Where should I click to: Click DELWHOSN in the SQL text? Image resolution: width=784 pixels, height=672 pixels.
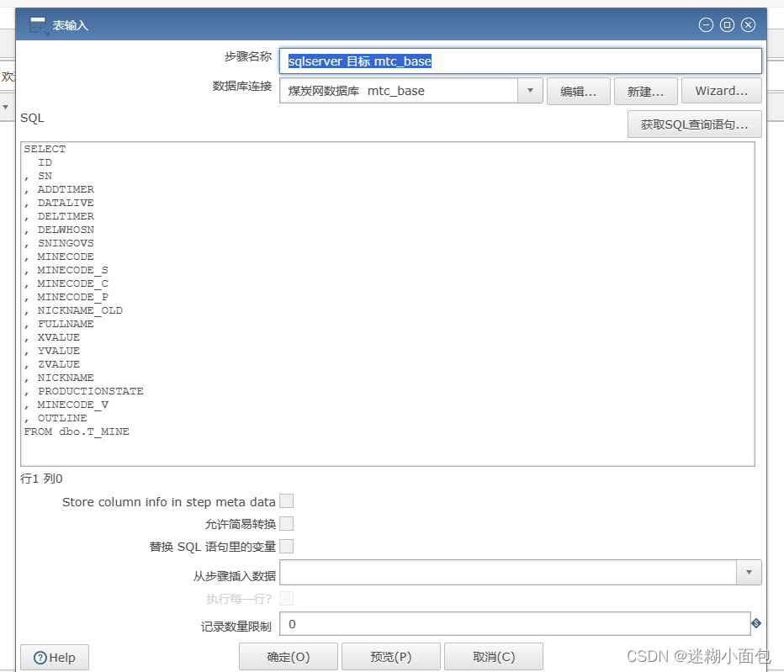66,230
